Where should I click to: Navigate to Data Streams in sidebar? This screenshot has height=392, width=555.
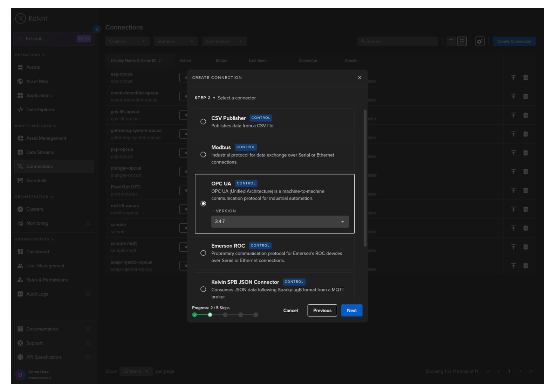(x=40, y=152)
